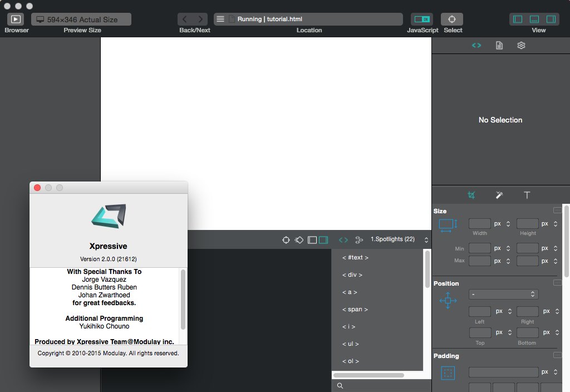Open the document inspector tab

point(499,46)
